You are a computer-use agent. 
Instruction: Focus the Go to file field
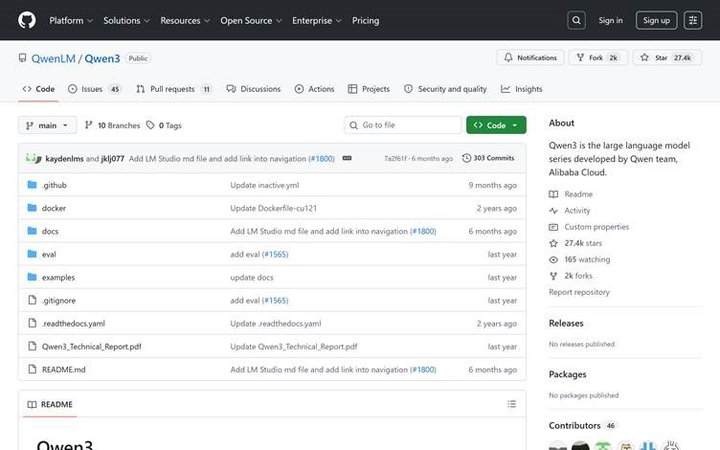[x=403, y=125]
